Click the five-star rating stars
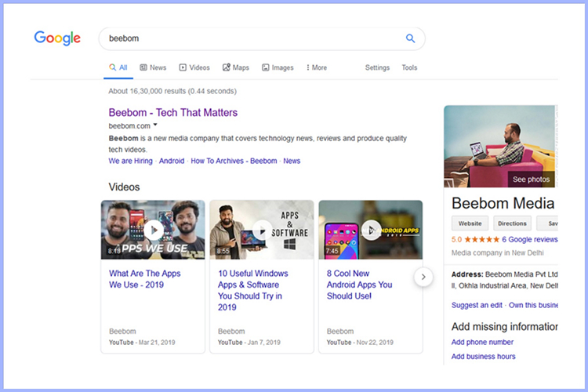The image size is (588, 392). tap(482, 239)
